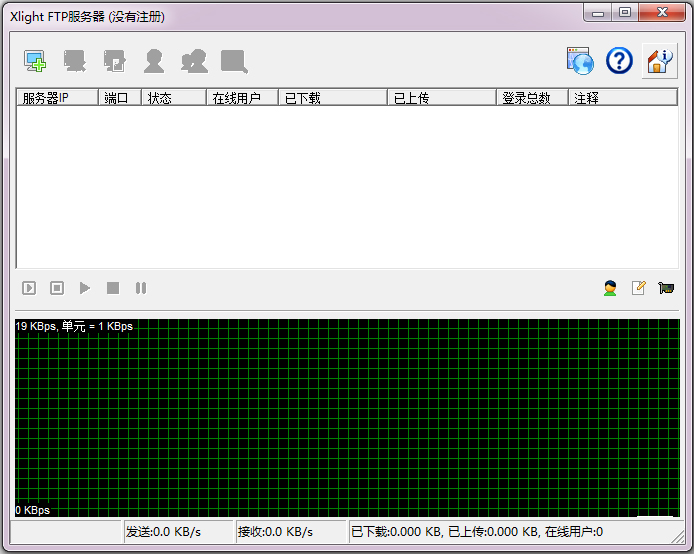Click the "19 KBps, 单元 = 1 KBps" graph label
This screenshot has width=694, height=554.
[x=74, y=327]
